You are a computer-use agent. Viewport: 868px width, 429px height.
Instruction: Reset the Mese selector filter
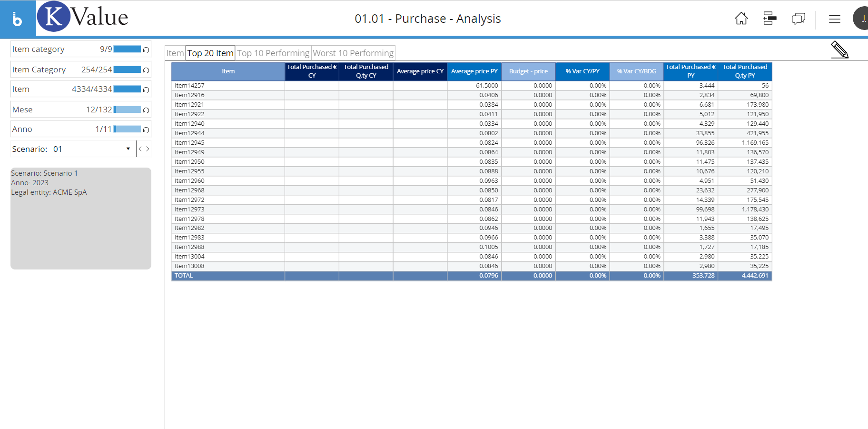(146, 110)
